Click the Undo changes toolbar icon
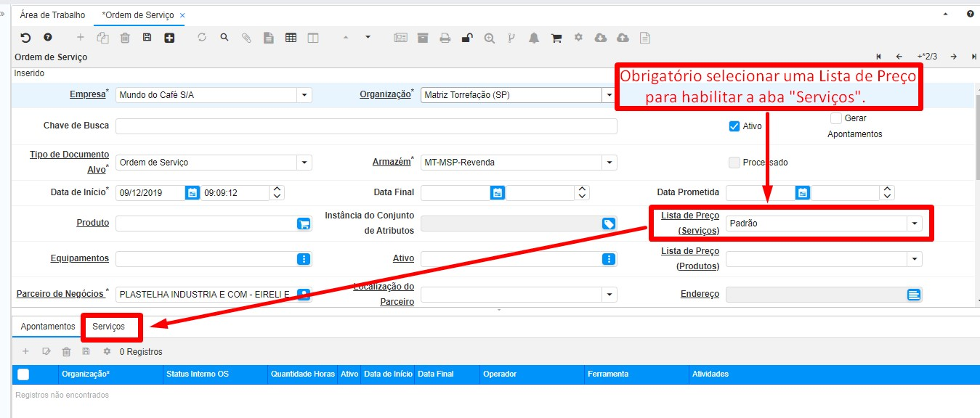Image resolution: width=980 pixels, height=418 pixels. click(25, 38)
